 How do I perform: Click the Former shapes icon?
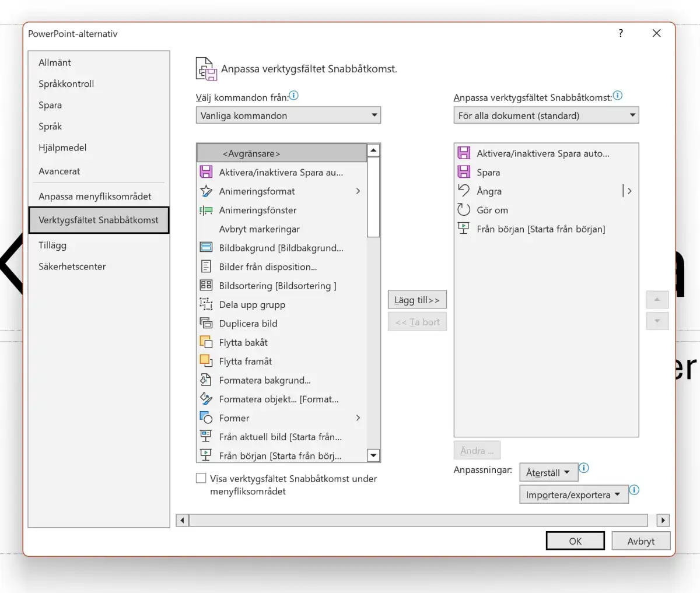click(206, 417)
